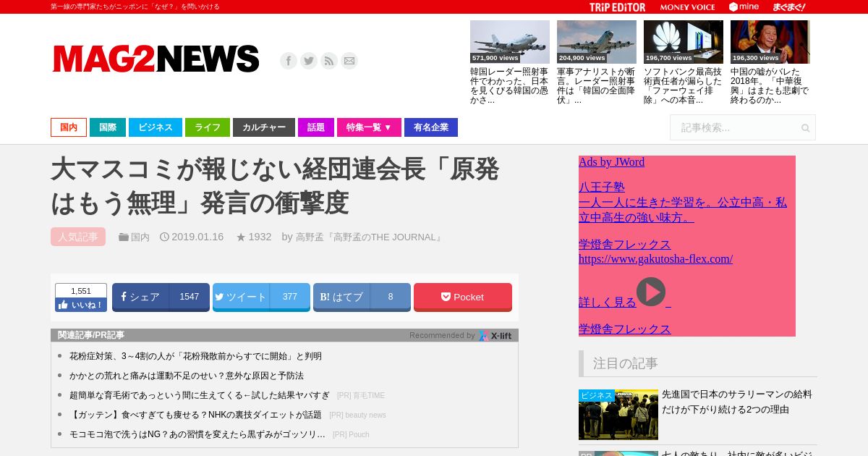The height and width of the screenshot is (456, 868).
Task: Open the 571,900 views aircraft thumbnail
Action: [x=510, y=42]
